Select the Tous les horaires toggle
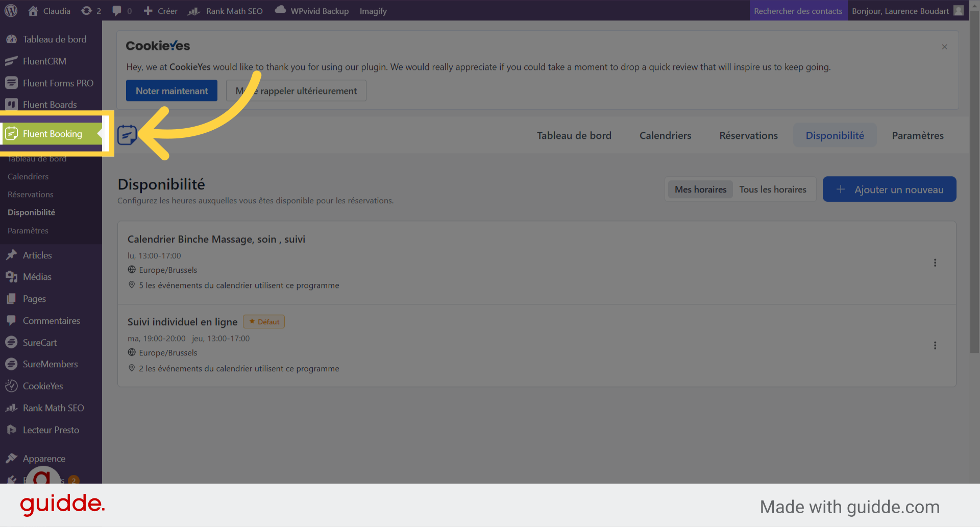The width and height of the screenshot is (980, 527). point(773,189)
